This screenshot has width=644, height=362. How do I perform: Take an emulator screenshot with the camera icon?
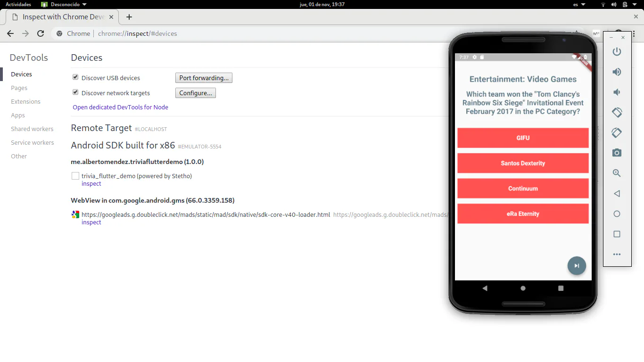pos(617,153)
